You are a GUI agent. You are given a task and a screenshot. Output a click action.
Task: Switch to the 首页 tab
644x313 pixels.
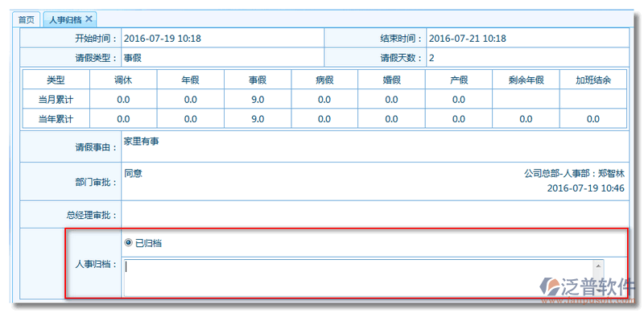27,19
